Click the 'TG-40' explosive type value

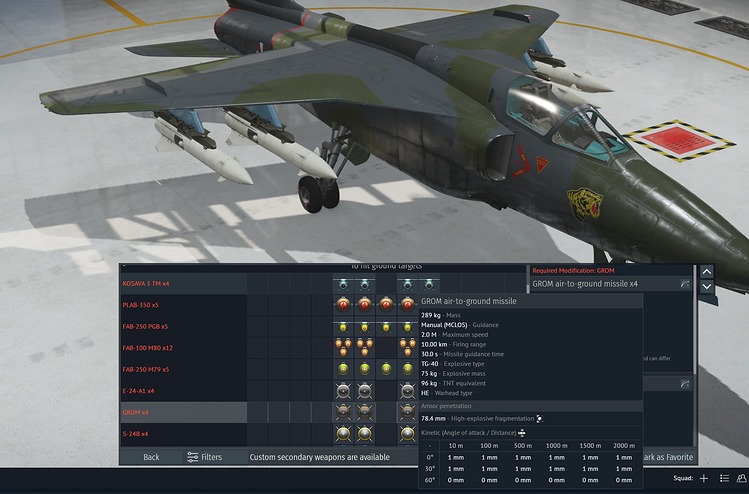click(x=429, y=364)
